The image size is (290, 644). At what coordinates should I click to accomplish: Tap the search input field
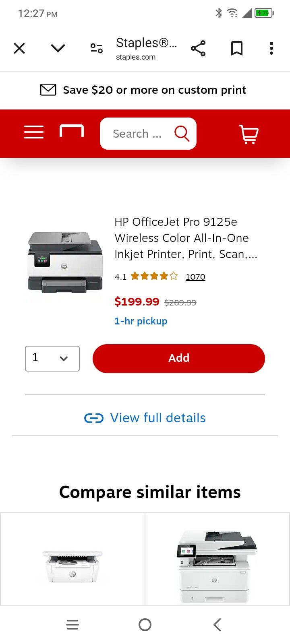tap(137, 134)
